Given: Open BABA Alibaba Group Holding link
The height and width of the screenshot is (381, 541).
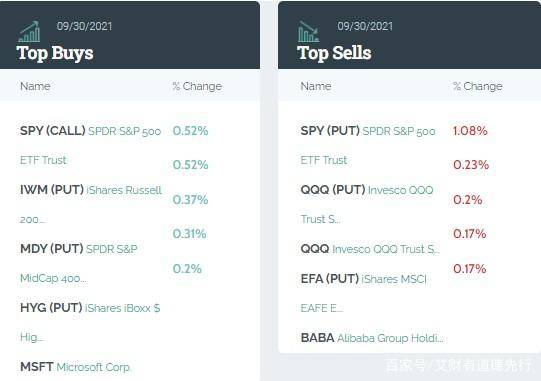Looking at the screenshot, I should coord(372,338).
